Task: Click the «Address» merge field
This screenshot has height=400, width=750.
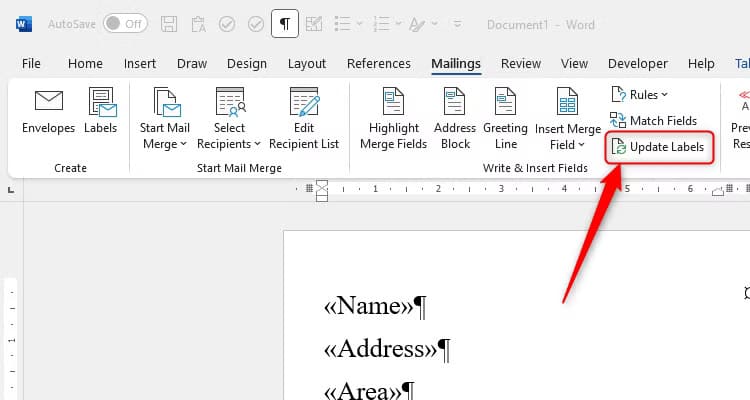Action: [x=381, y=349]
